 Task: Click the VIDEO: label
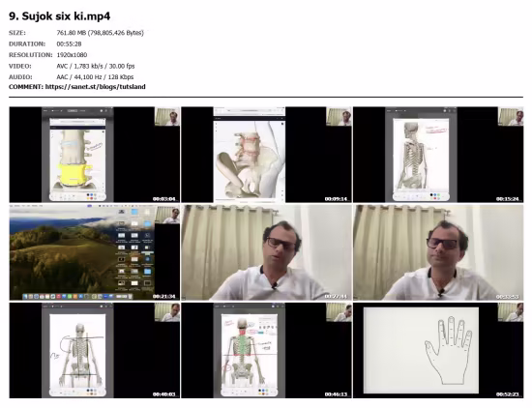pyautogui.click(x=20, y=66)
